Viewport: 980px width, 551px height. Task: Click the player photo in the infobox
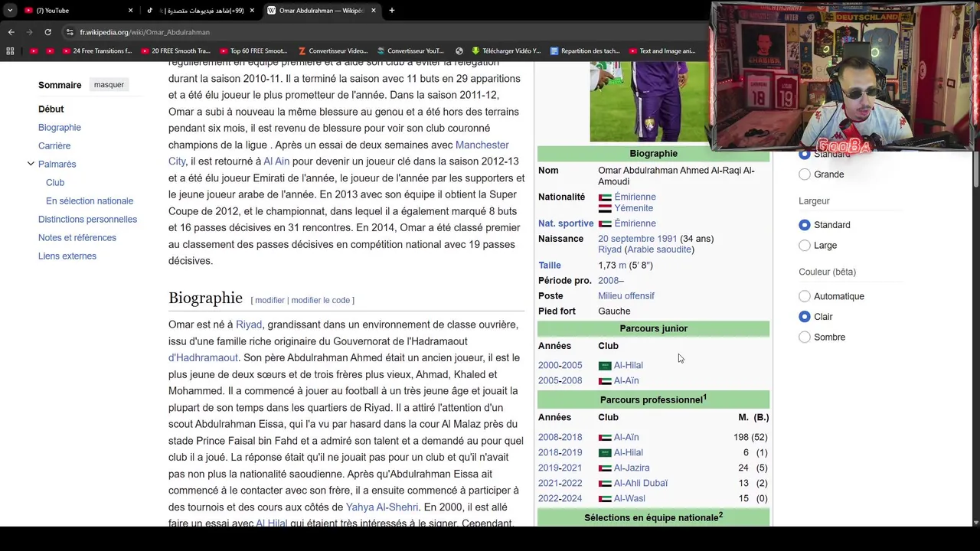click(649, 102)
